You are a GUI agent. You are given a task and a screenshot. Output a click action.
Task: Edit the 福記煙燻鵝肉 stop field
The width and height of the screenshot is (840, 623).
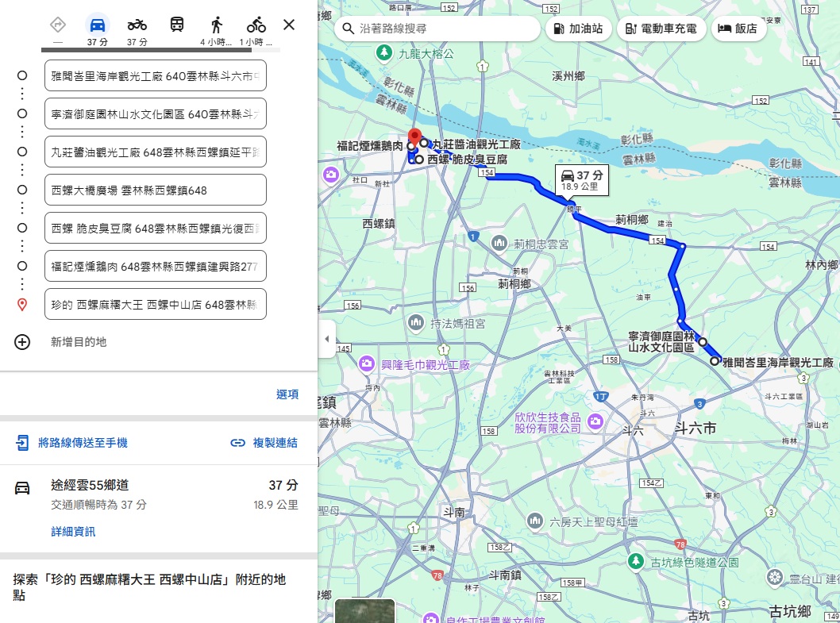coord(156,266)
